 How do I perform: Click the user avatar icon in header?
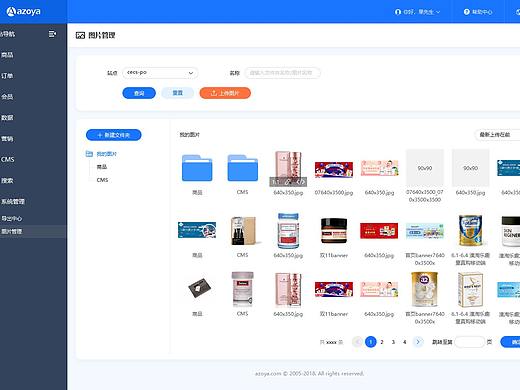[x=398, y=12]
